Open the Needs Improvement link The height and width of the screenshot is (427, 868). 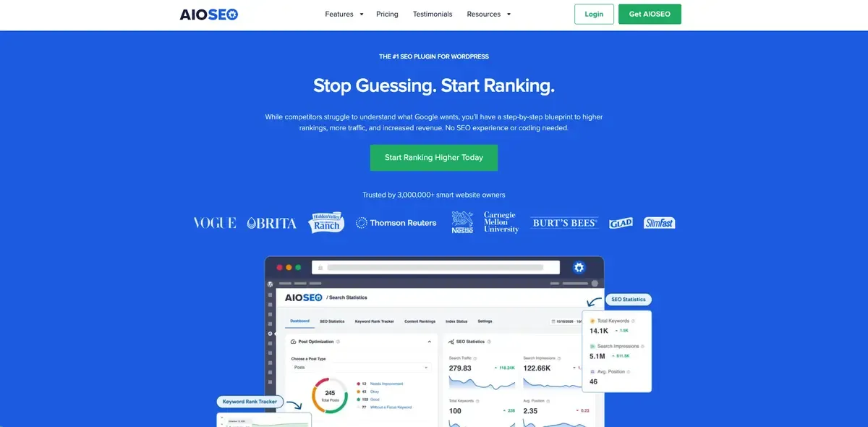click(x=386, y=384)
